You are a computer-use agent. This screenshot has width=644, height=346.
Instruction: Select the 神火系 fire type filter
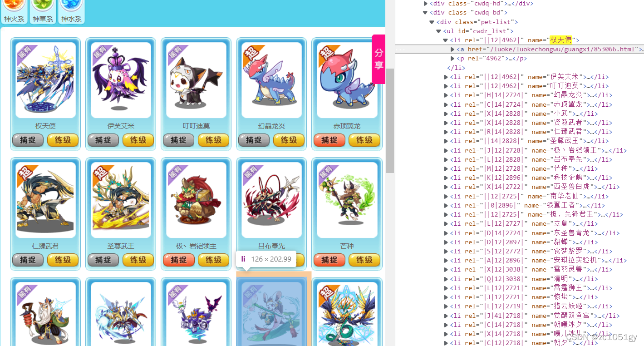(14, 12)
